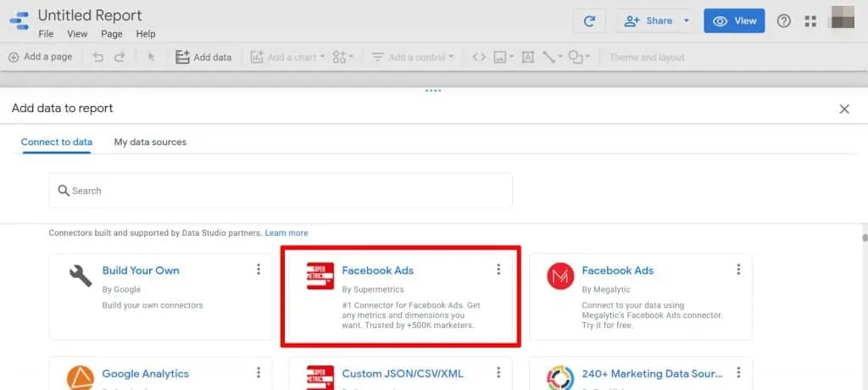Open Supermetrics Facebook Ads more options menu
This screenshot has width=868, height=390.
pyautogui.click(x=498, y=270)
